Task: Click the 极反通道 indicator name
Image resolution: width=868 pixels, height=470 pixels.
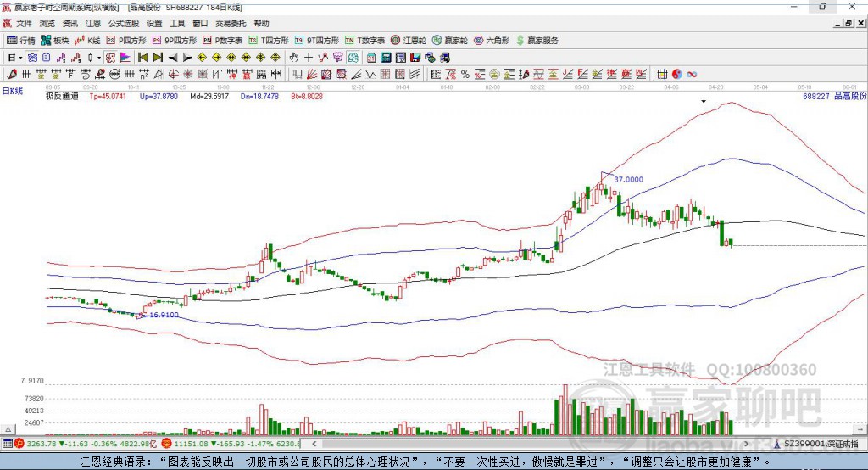Action: click(62, 96)
